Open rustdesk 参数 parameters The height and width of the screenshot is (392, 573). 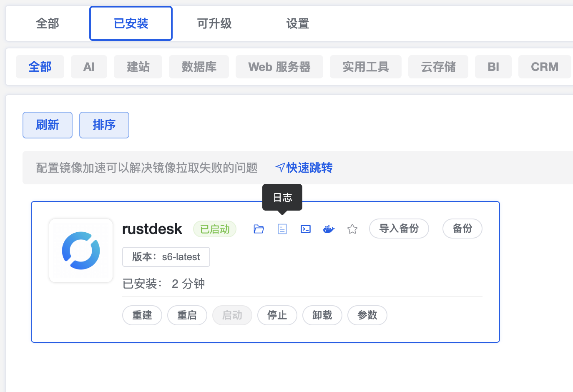tap(367, 315)
